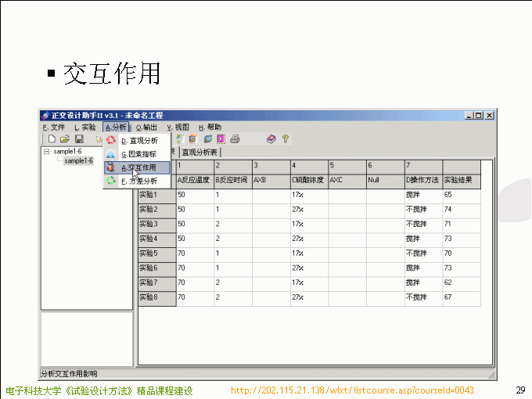
Task: Click the Save floppy disk icon
Action: [79, 139]
